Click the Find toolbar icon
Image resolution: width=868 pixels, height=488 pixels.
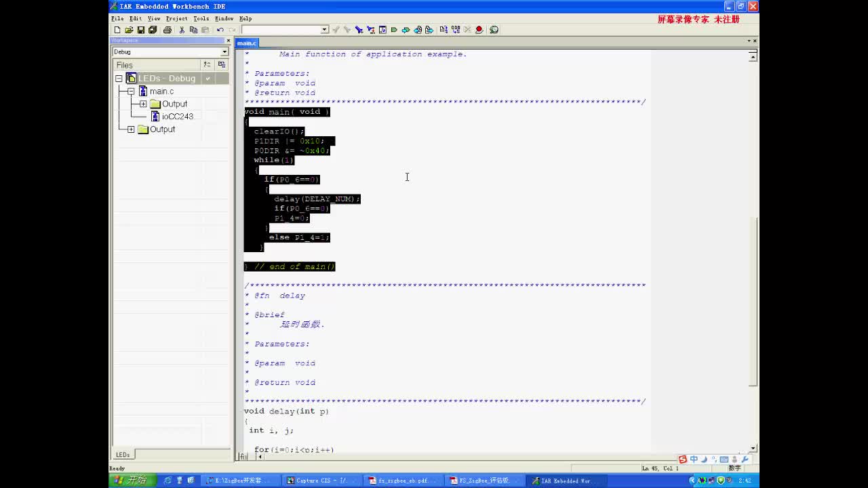click(x=359, y=30)
